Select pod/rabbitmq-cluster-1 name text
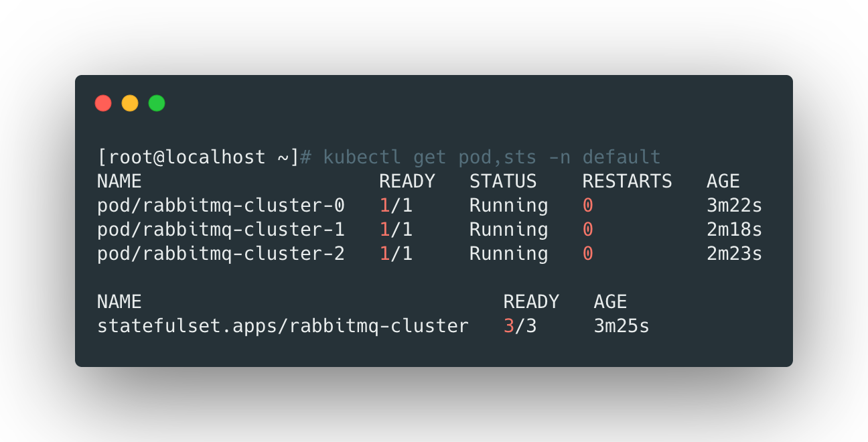Viewport: 868px width, 442px height. coord(221,230)
